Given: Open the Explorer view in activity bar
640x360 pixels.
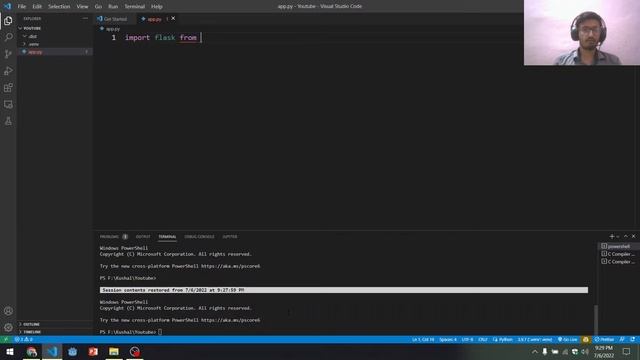Looking at the screenshot, I should point(8,20).
